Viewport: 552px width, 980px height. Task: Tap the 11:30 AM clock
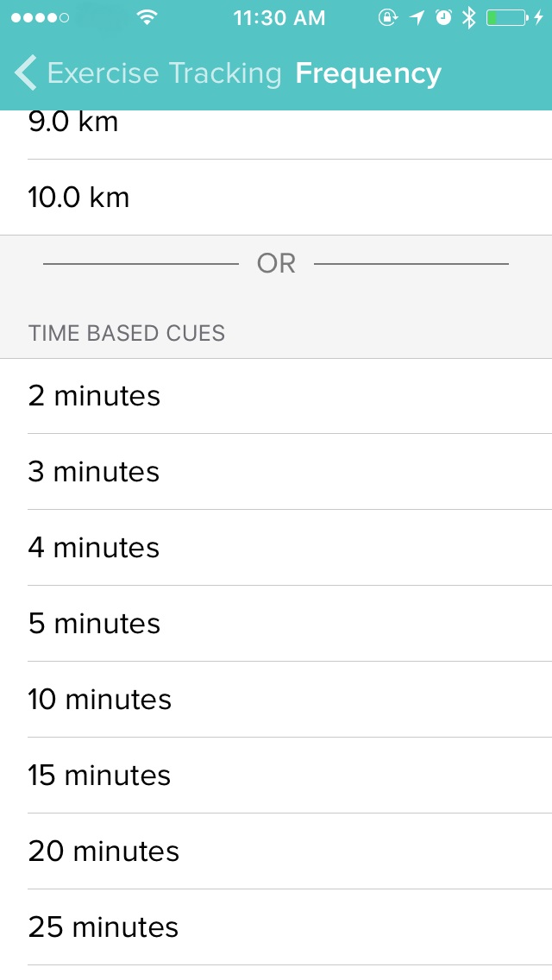tap(279, 18)
